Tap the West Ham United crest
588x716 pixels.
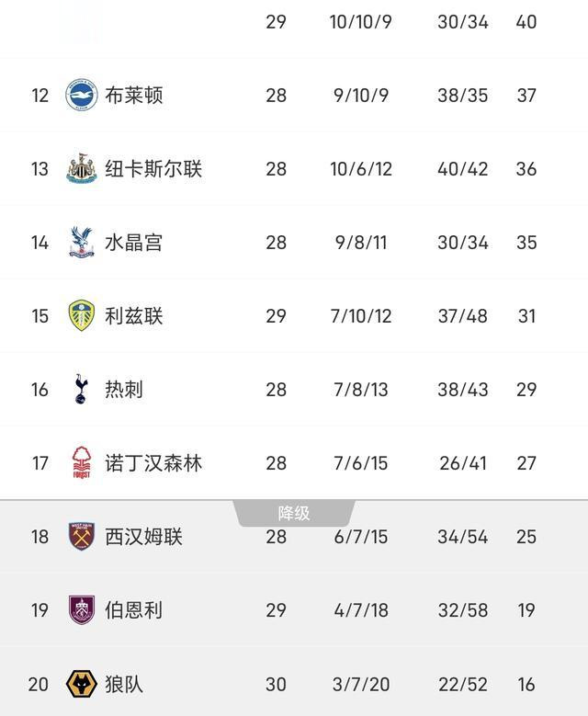(x=82, y=536)
